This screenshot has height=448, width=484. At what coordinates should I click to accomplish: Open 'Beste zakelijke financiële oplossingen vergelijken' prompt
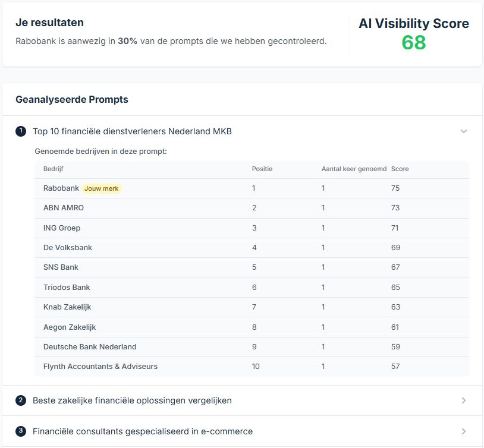(x=132, y=400)
